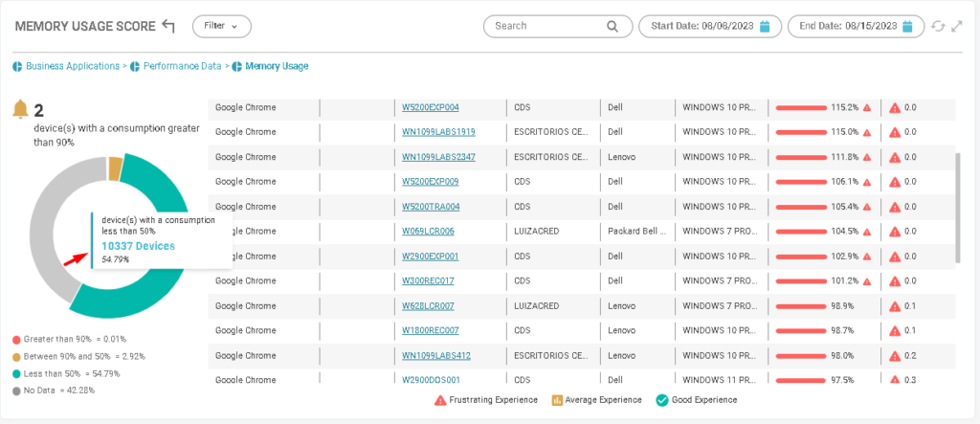The image size is (980, 424).
Task: Select Google Chrome in W5200EXP004 row
Action: point(246,107)
